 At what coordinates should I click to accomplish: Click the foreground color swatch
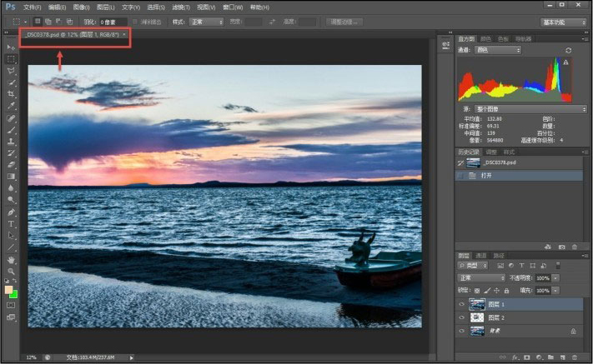pyautogui.click(x=9, y=290)
